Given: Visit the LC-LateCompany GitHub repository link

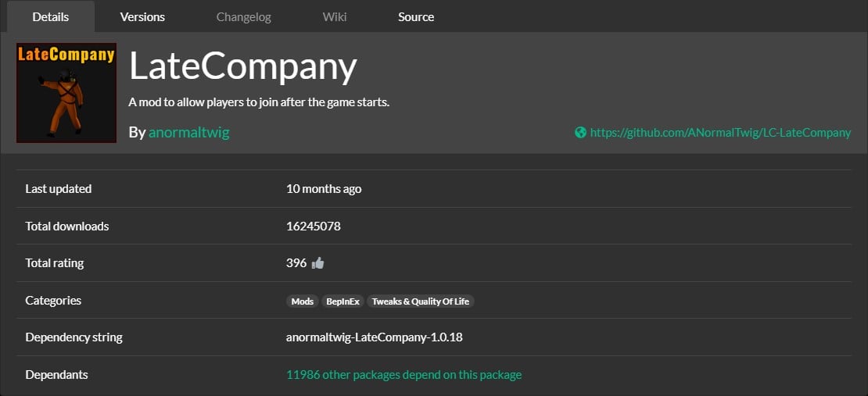Looking at the screenshot, I should click(720, 133).
